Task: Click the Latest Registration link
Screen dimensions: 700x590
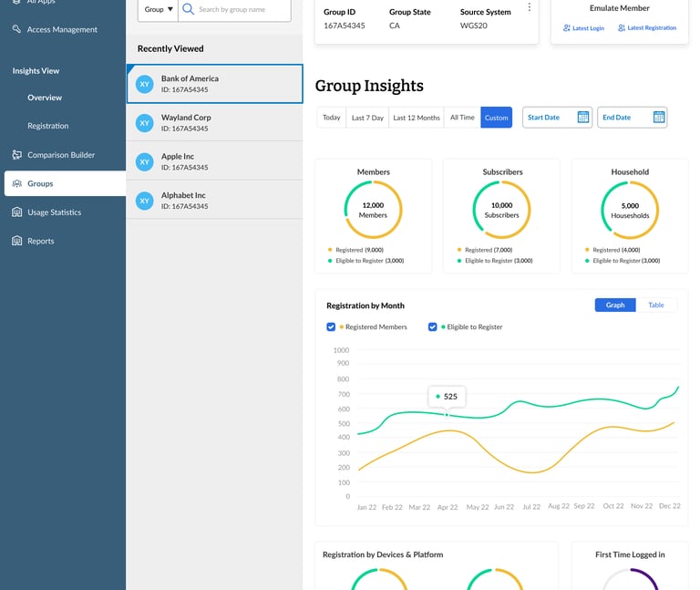Action: (647, 27)
